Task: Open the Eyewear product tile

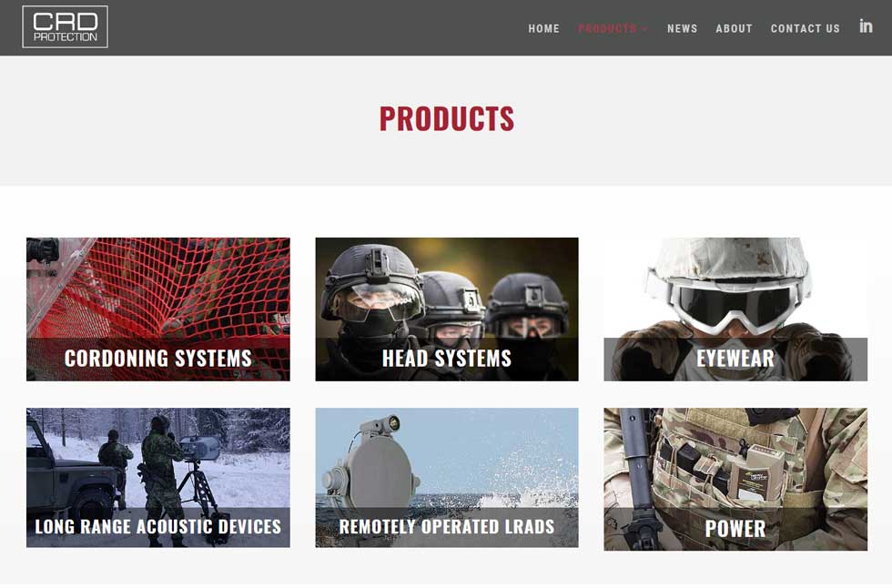Action: point(735,309)
